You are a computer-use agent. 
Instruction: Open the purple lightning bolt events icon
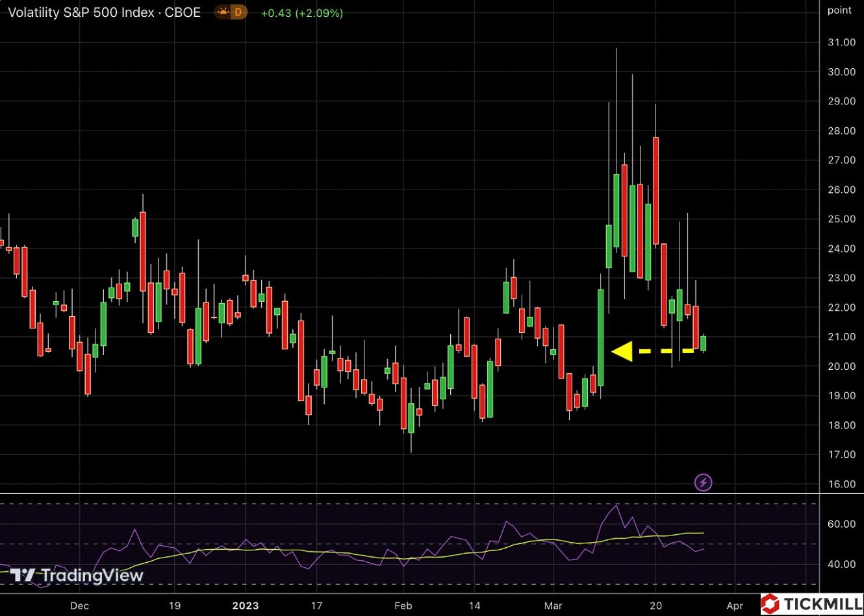[x=703, y=482]
